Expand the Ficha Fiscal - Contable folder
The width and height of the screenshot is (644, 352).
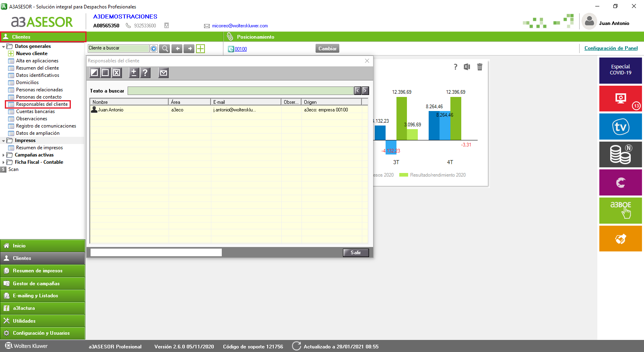4,163
